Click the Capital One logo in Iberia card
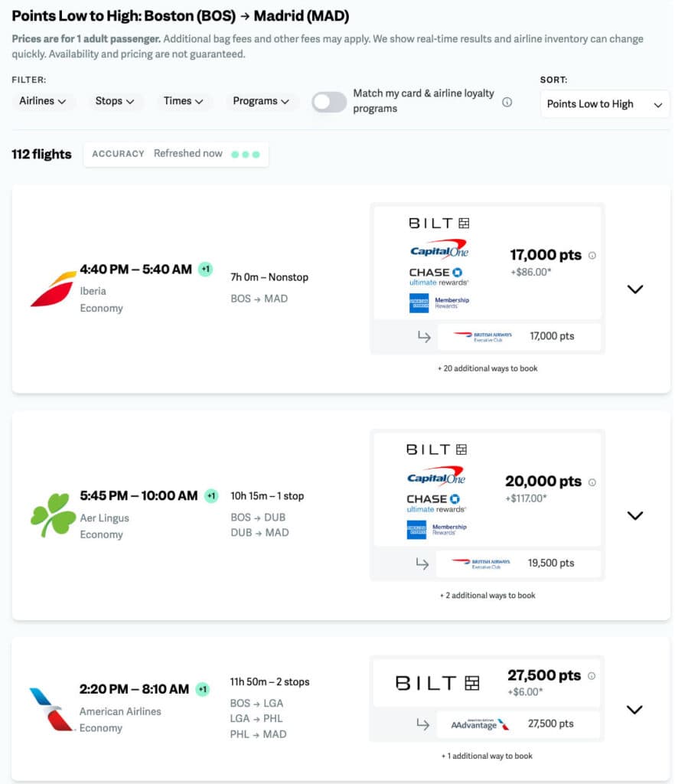The image size is (675, 784). coord(439,250)
